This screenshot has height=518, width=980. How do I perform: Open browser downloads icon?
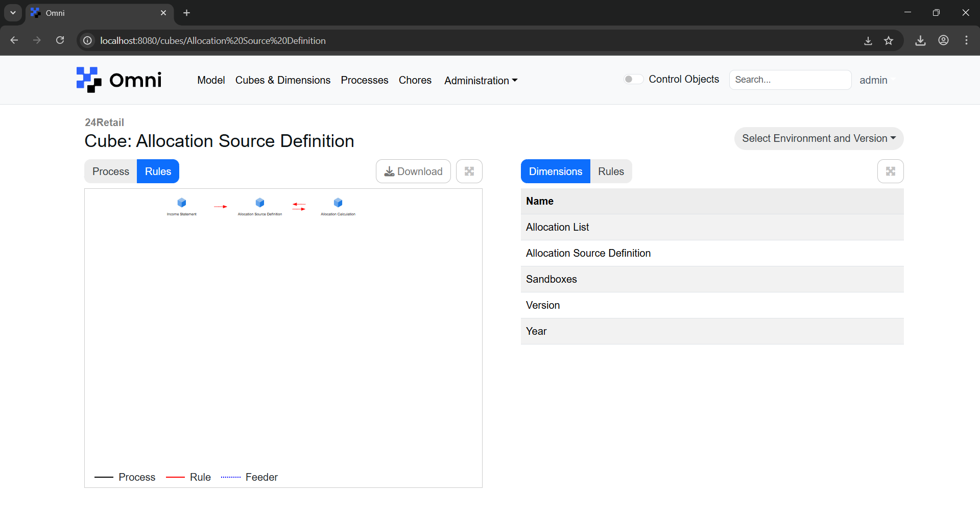(x=920, y=40)
